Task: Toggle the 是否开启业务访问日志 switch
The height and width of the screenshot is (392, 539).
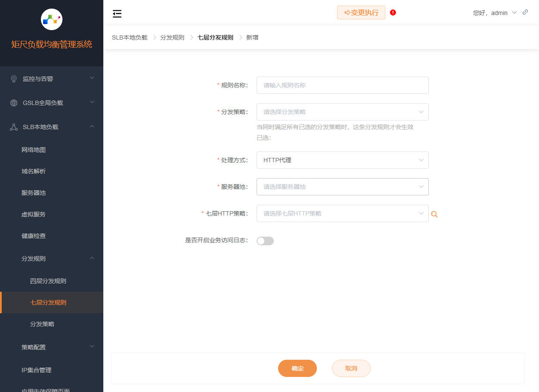Action: click(x=265, y=241)
